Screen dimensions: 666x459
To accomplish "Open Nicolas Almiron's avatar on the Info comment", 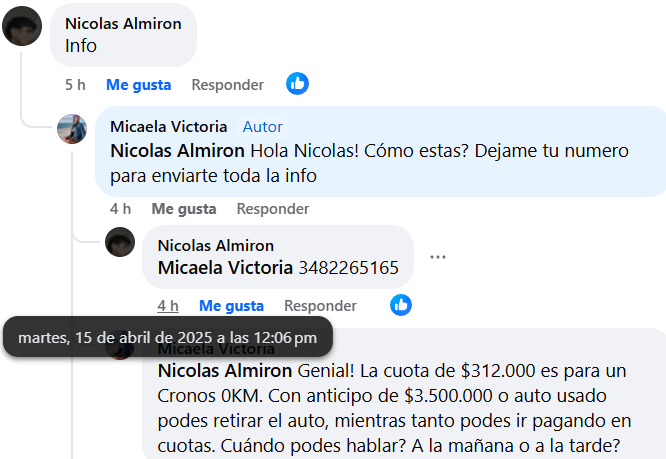I will pos(22,26).
